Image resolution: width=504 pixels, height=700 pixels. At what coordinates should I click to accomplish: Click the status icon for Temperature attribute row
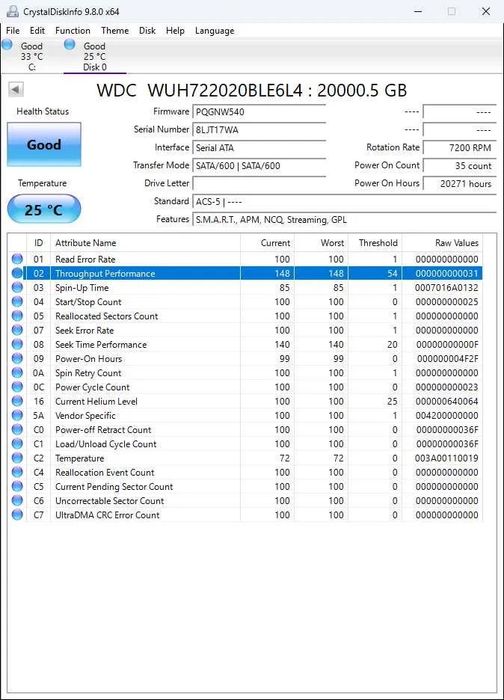pos(17,458)
